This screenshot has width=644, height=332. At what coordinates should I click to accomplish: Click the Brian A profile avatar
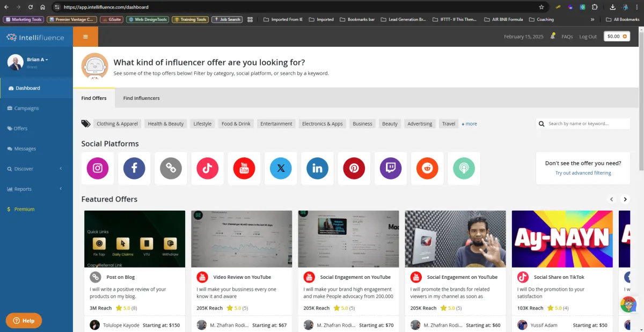pyautogui.click(x=15, y=62)
